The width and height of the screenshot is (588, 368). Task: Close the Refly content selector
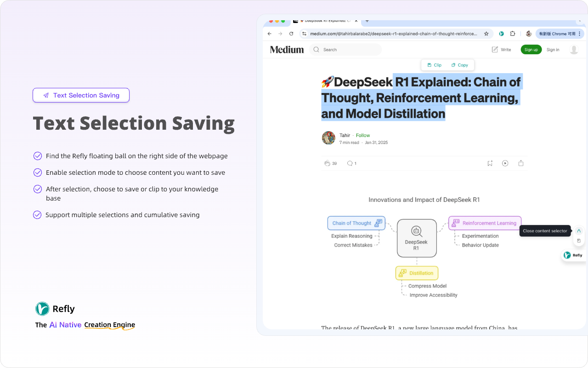coord(579,231)
